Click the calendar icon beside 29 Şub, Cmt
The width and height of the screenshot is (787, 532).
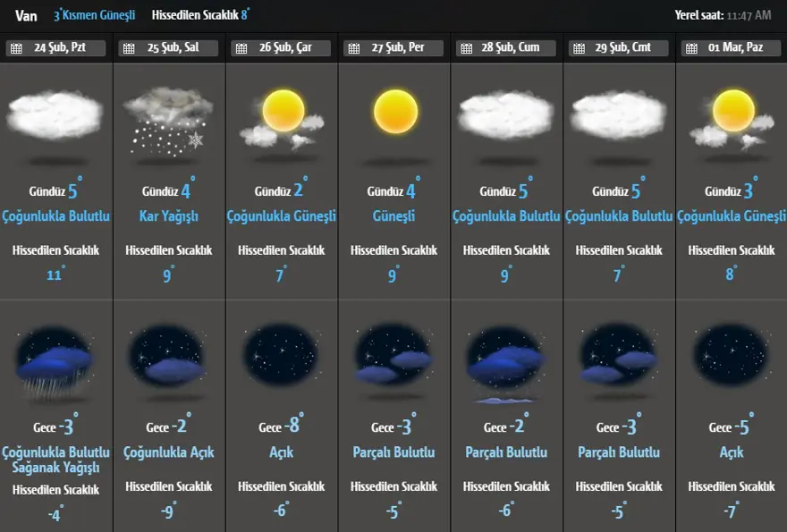point(579,48)
